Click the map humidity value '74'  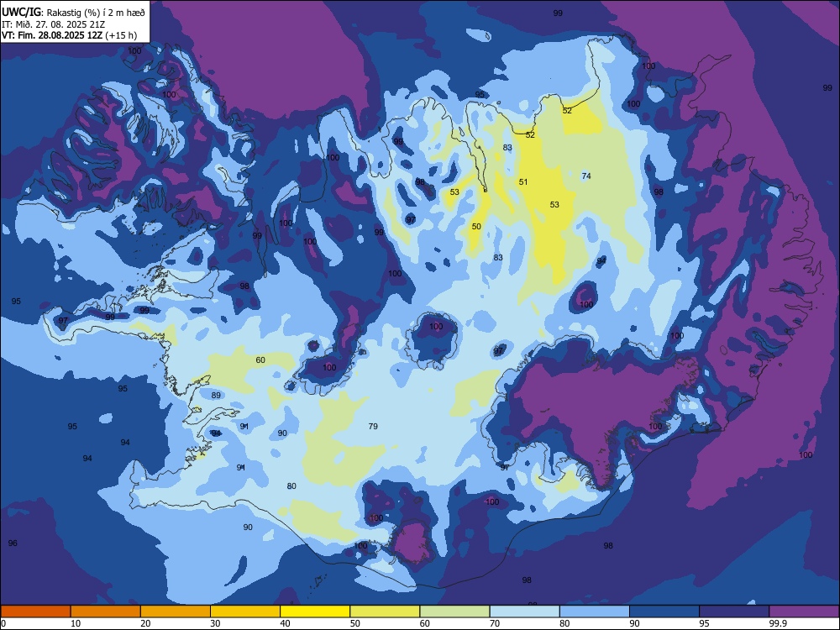pos(586,176)
